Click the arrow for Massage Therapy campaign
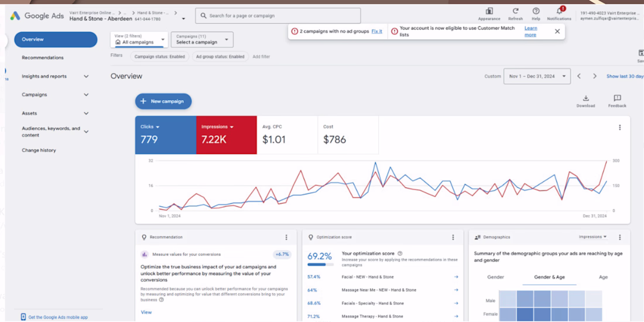This screenshot has width=644, height=322. point(456,316)
